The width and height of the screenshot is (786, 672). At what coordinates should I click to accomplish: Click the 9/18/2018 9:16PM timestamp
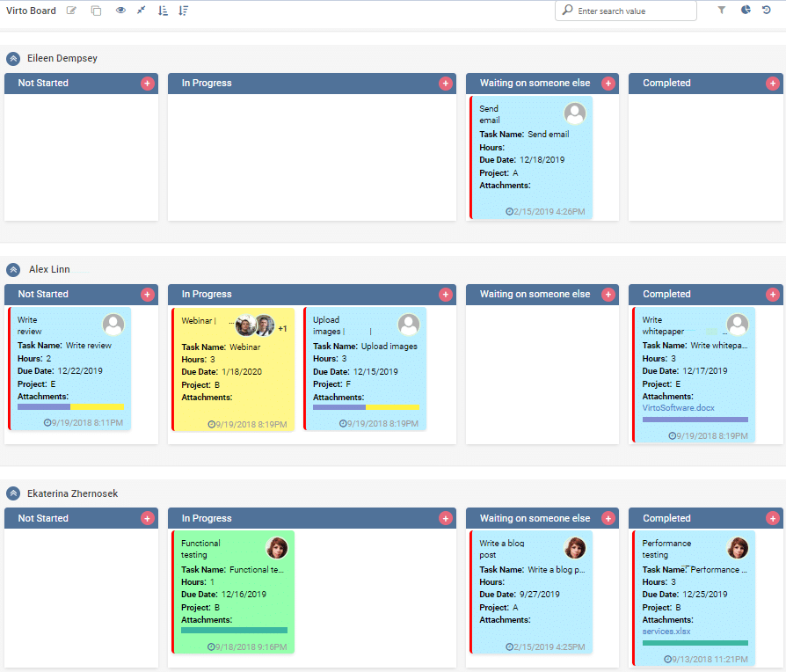pos(247,646)
